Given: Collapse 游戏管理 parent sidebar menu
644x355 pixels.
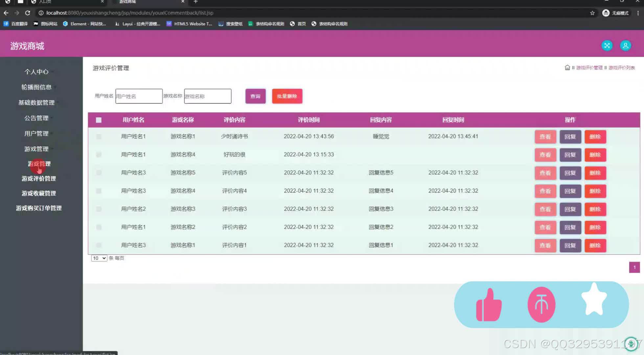Looking at the screenshot, I should pyautogui.click(x=36, y=149).
